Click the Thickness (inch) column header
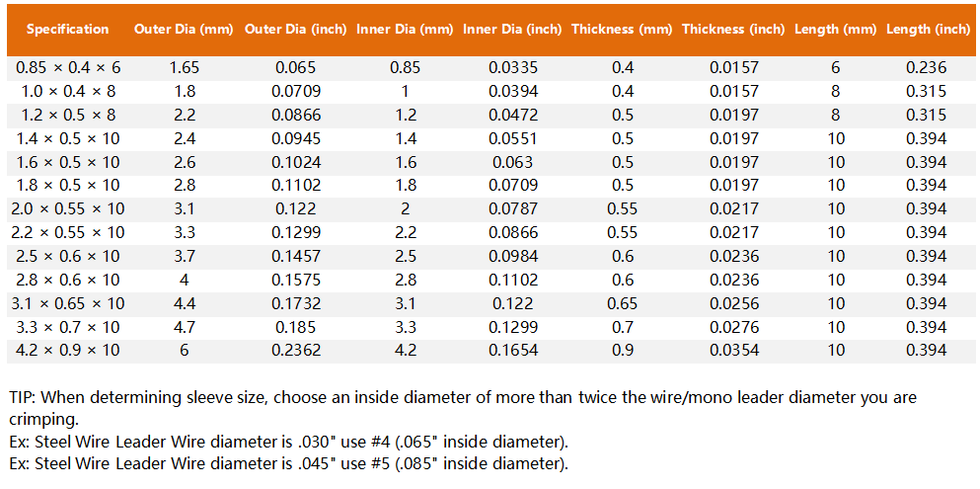 coord(733,30)
